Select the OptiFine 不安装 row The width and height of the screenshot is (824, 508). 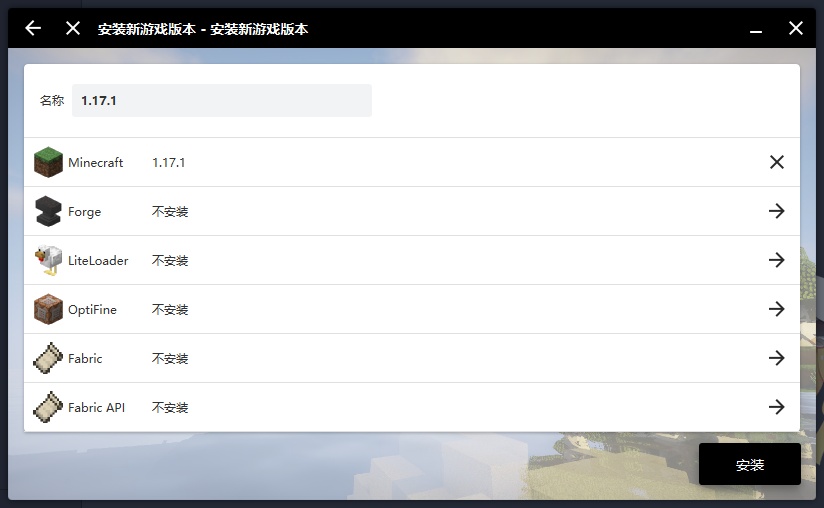click(400, 309)
